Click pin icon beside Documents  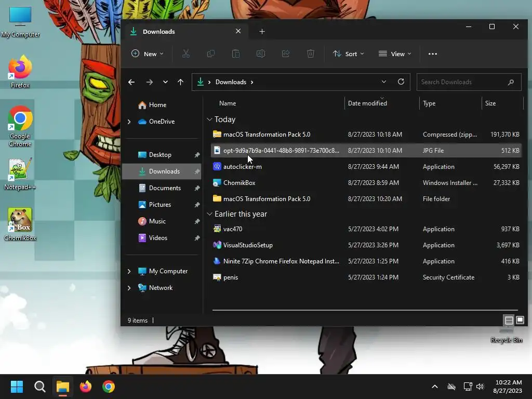coord(197,188)
